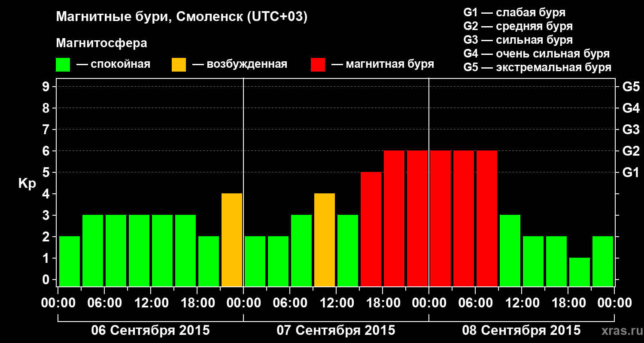Click 'G5 — экстремальная буря' legend line
The height and width of the screenshot is (343, 644).
(x=538, y=67)
